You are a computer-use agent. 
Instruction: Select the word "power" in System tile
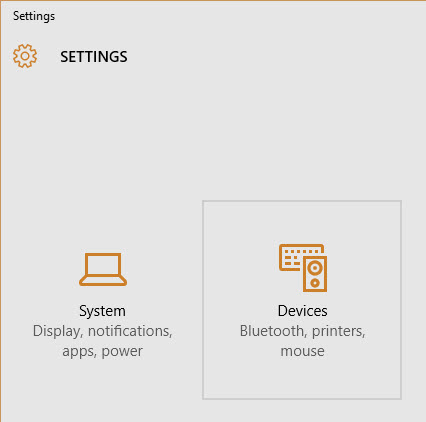(x=122, y=352)
